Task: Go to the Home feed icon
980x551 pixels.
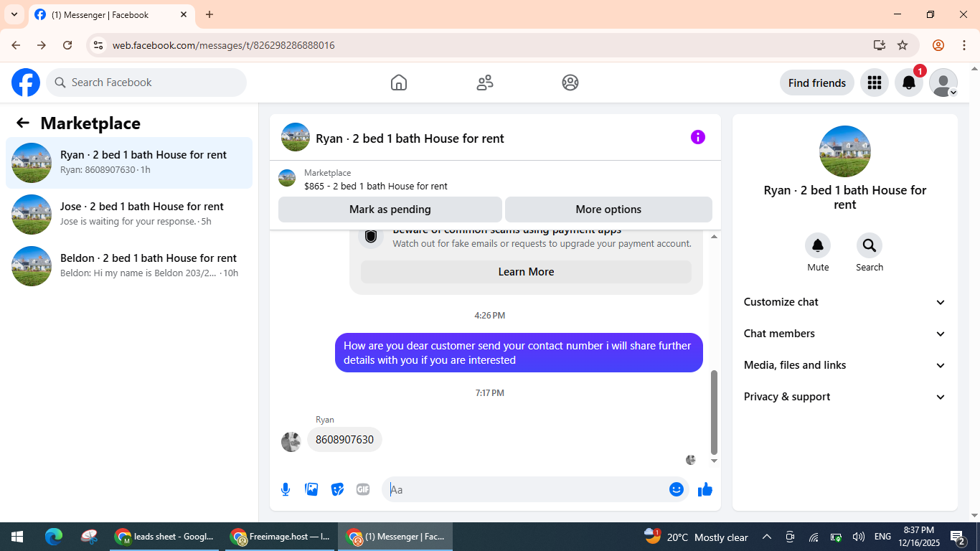Action: 399,83
